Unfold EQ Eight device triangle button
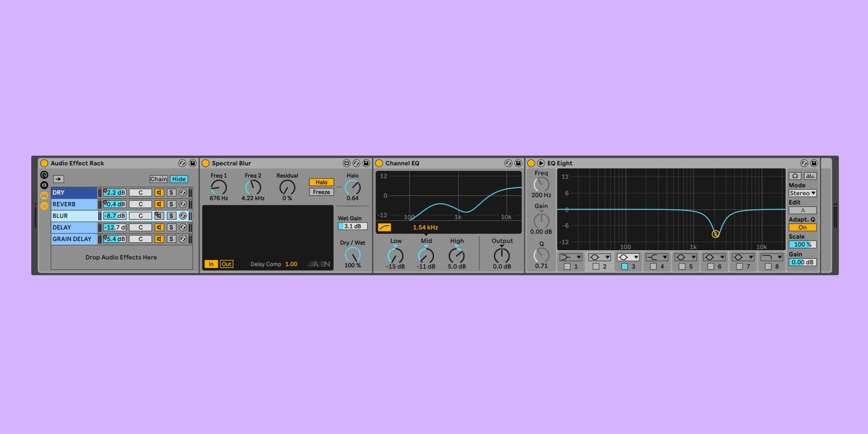Screen dimensions: 868x434 (541, 163)
